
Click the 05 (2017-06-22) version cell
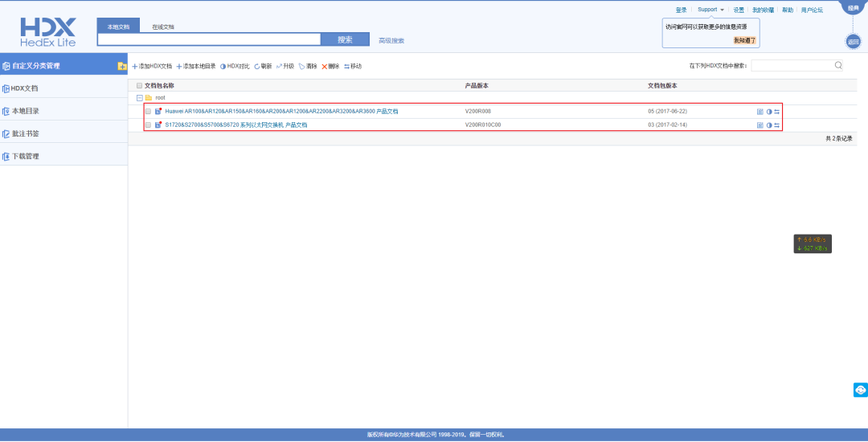[x=668, y=111]
